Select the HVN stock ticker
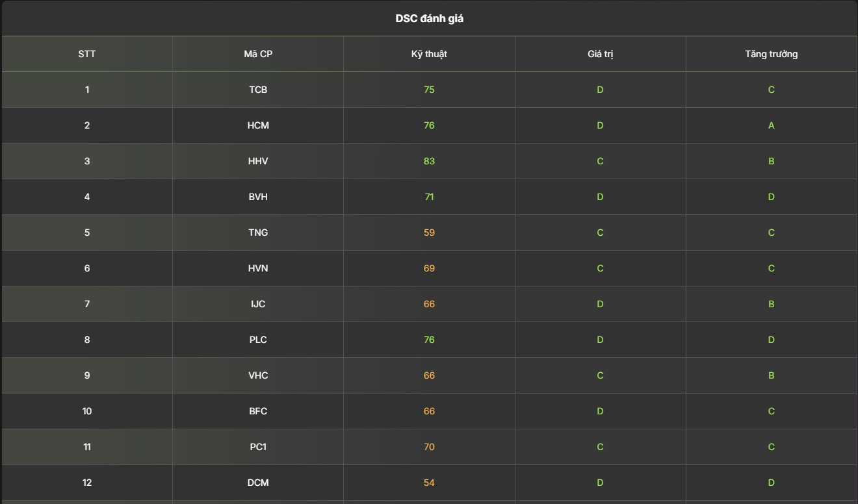The width and height of the screenshot is (858, 504). (258, 268)
